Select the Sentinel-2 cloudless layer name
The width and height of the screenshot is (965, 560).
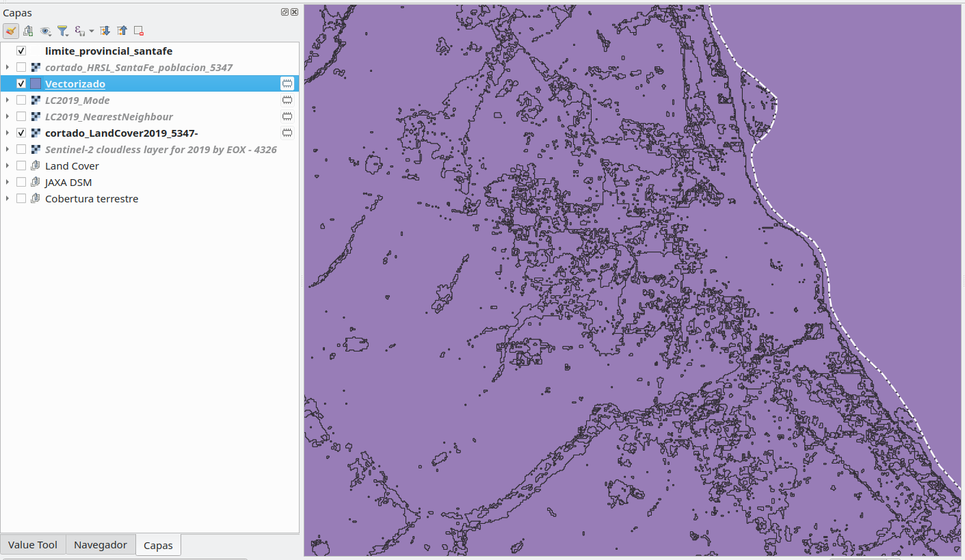pyautogui.click(x=161, y=149)
